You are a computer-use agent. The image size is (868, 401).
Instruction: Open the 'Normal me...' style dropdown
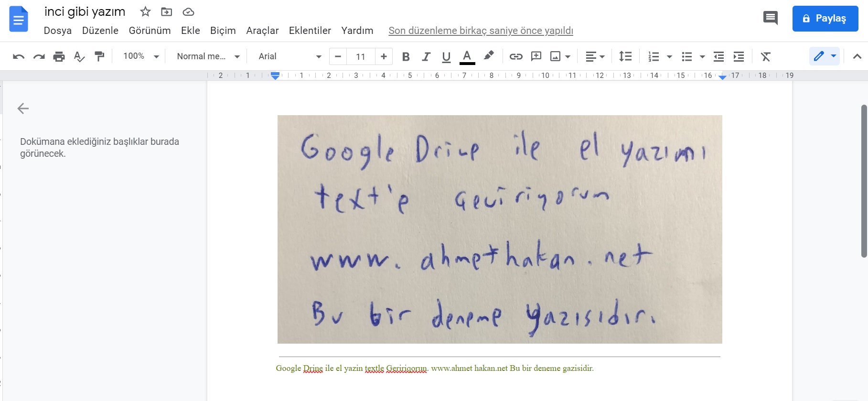pyautogui.click(x=208, y=56)
